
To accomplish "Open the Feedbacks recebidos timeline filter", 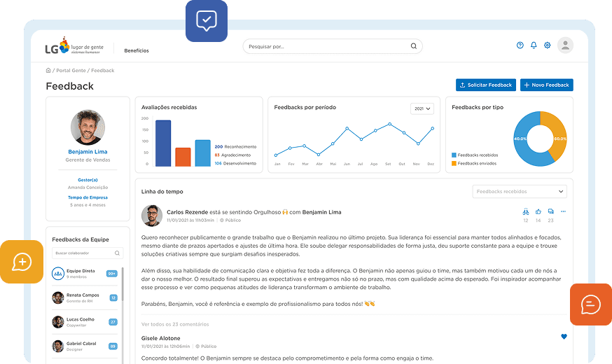I will pyautogui.click(x=520, y=191).
